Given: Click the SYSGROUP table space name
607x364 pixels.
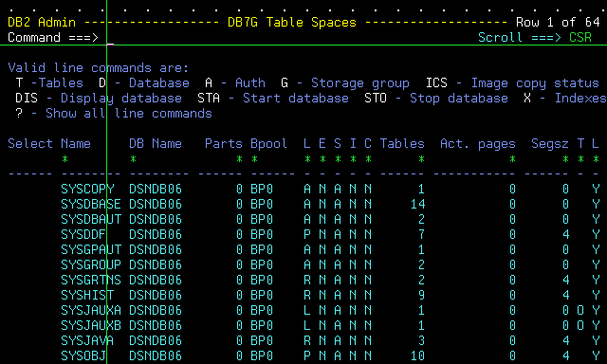Looking at the screenshot, I should (91, 264).
